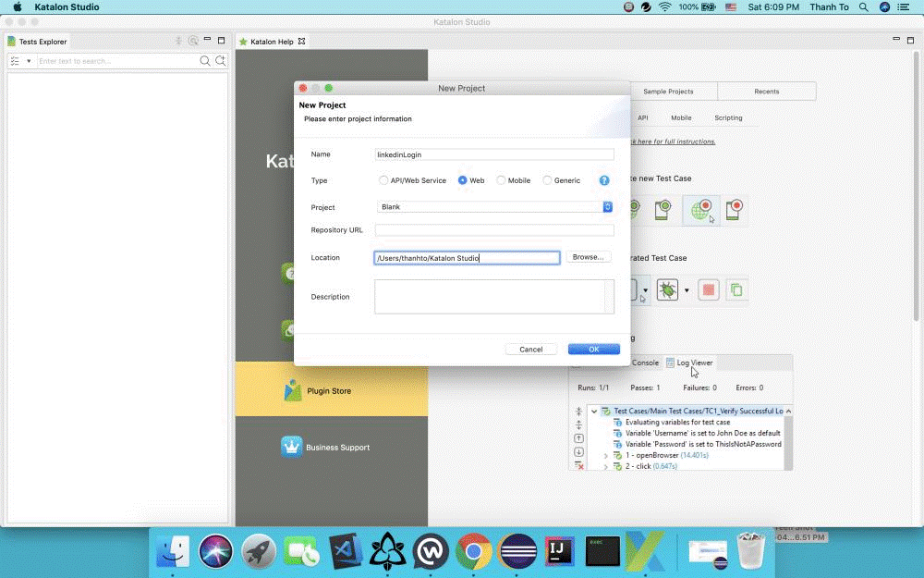924x578 pixels.
Task: Click the advanced search icon with plus
Action: (x=221, y=61)
